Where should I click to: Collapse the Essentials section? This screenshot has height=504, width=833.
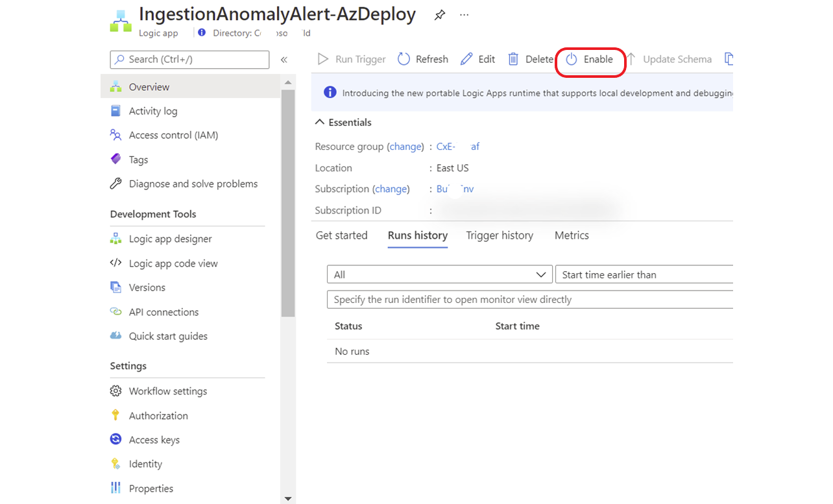[343, 122]
